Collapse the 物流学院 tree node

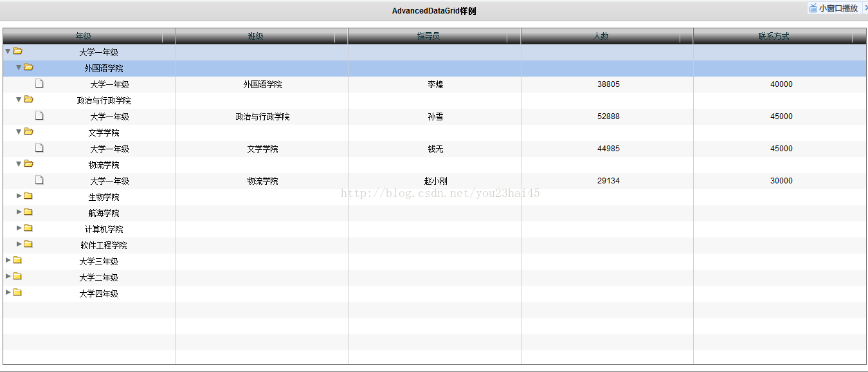click(19, 163)
